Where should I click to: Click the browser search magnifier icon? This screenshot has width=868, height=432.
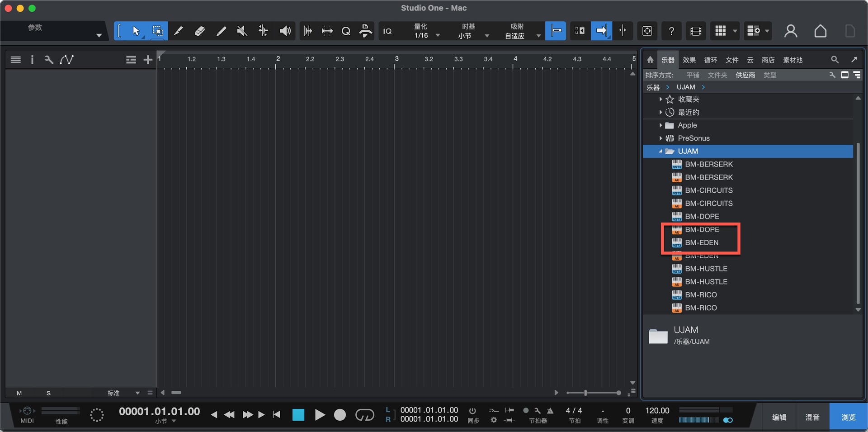[835, 60]
